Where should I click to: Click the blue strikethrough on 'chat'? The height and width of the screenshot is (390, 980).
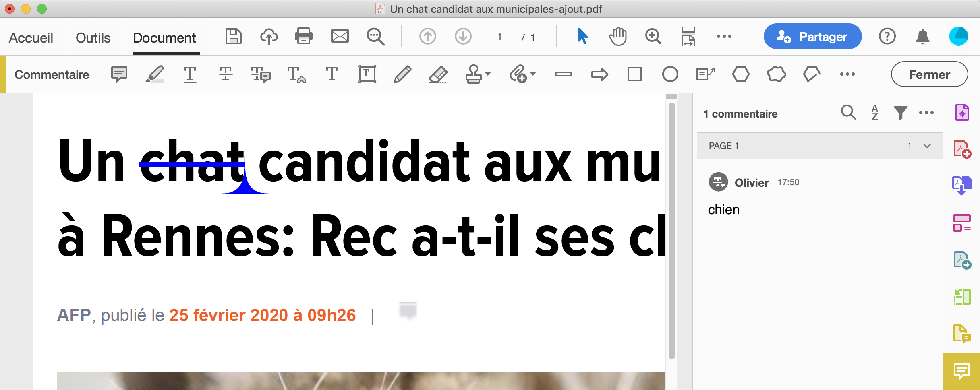pos(192,164)
